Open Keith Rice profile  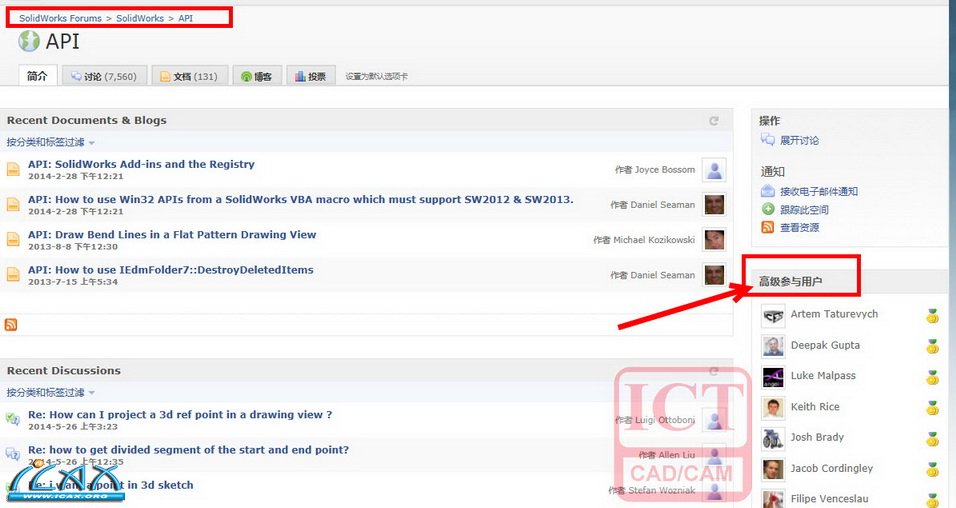[x=815, y=407]
